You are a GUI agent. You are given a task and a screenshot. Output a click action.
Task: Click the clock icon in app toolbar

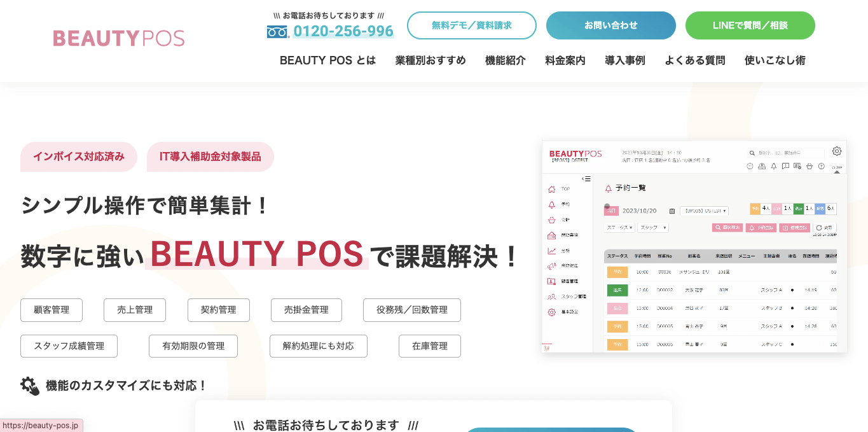coord(750,166)
